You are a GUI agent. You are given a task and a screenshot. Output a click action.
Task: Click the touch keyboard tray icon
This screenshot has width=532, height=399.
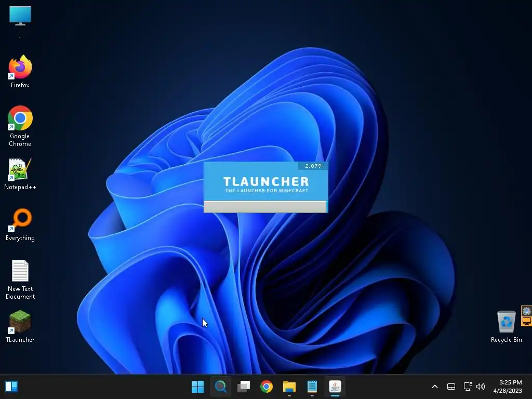point(451,387)
